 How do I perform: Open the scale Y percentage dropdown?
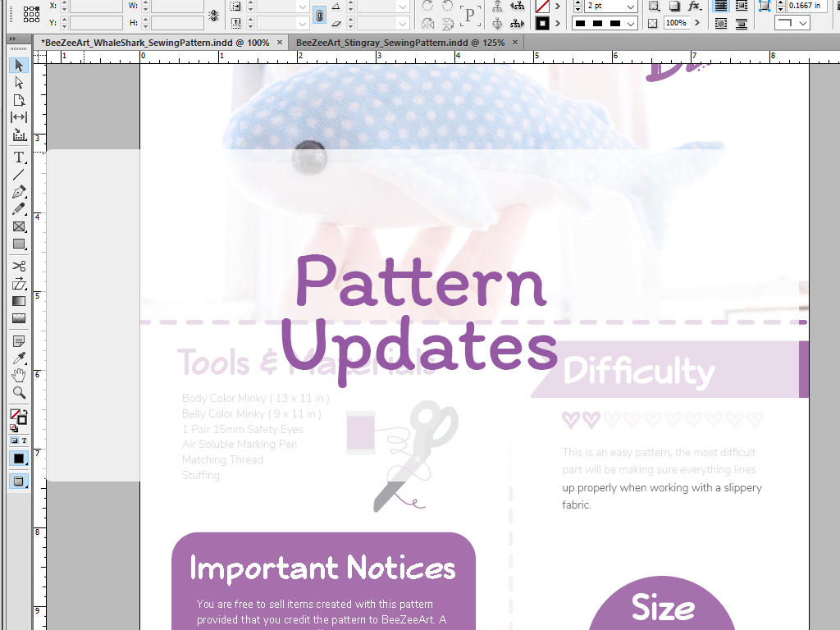coord(303,24)
